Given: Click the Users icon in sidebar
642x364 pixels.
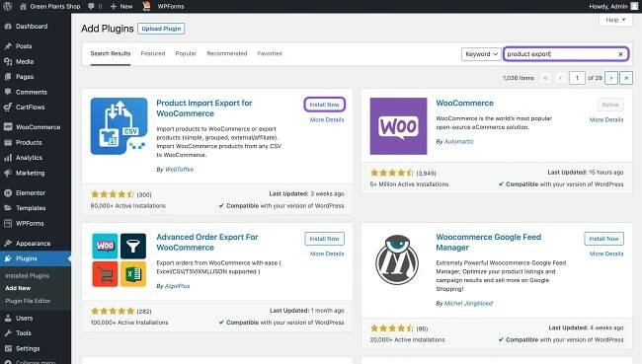Looking at the screenshot, I should point(8,318).
